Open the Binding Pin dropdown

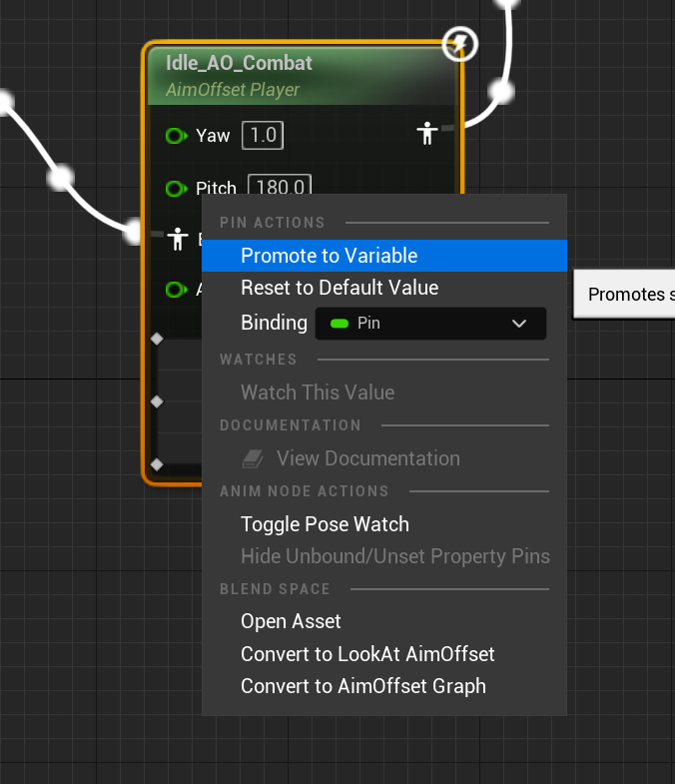coord(430,324)
